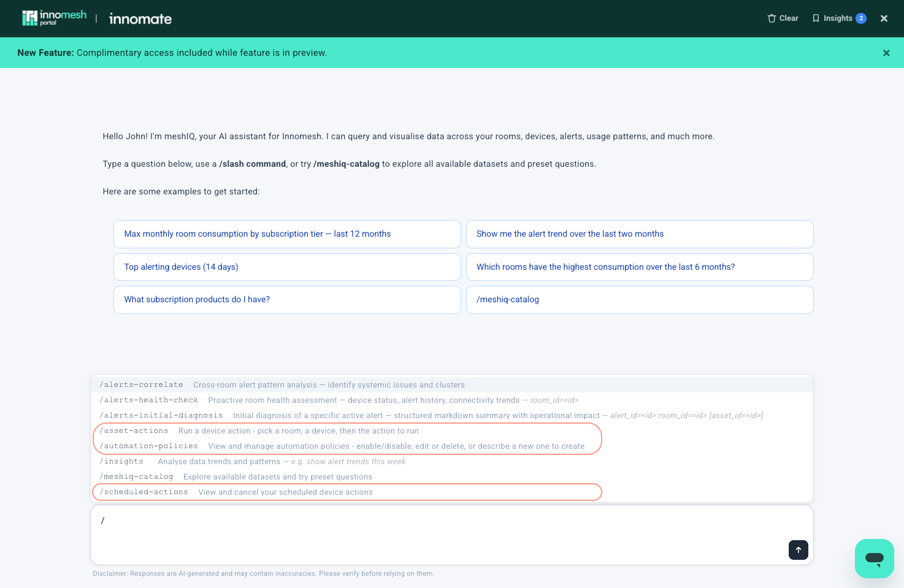This screenshot has height=588, width=904.
Task: Select Show me the alert trend example
Action: 640,234
